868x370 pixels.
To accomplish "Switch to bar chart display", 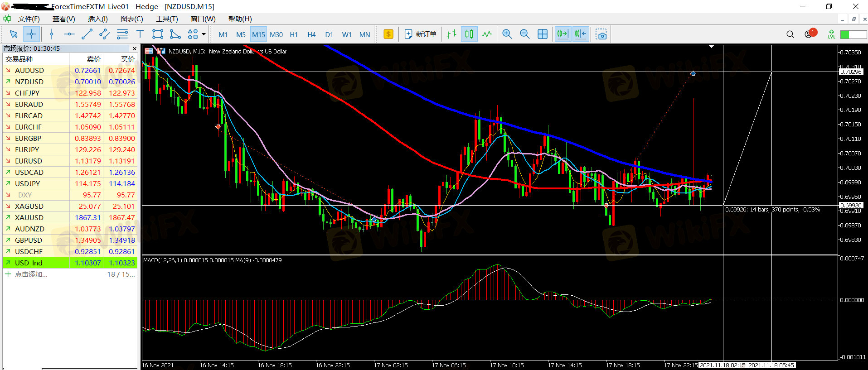I will click(x=451, y=34).
